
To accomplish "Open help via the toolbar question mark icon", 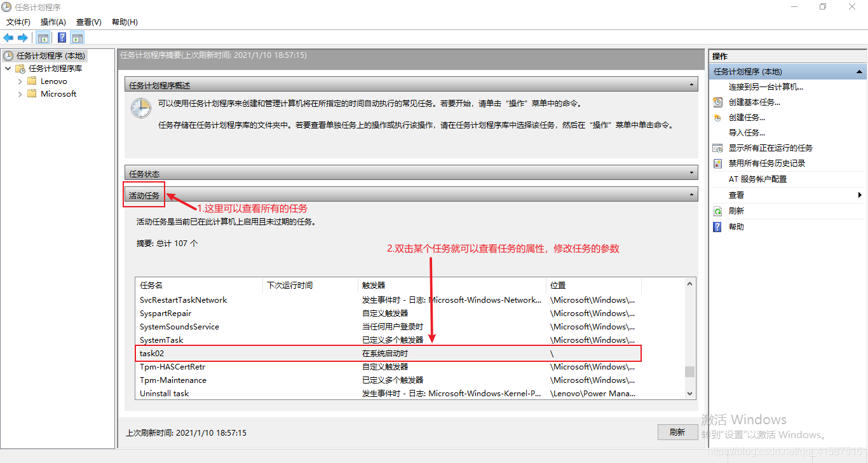I will point(62,38).
